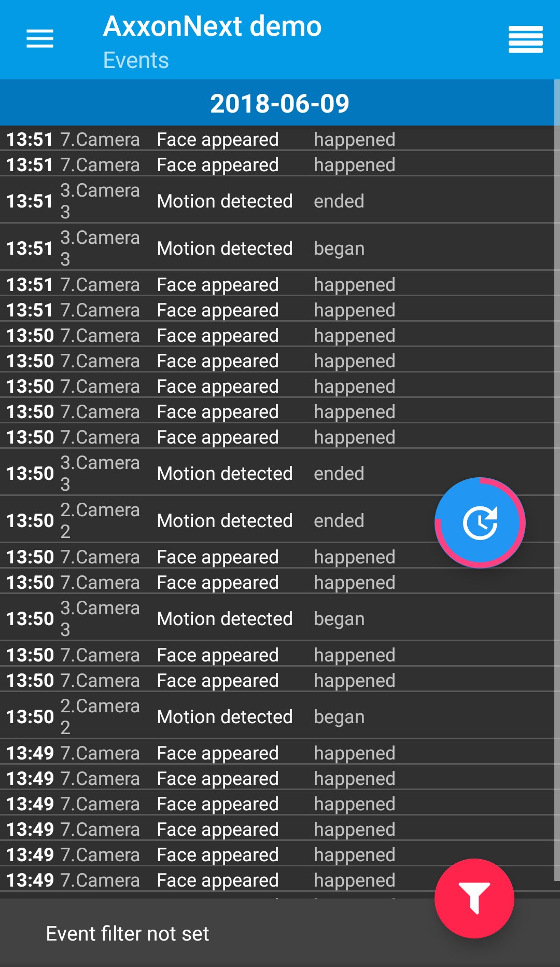This screenshot has height=967, width=560.
Task: Open the red funnel filter button
Action: 474,898
